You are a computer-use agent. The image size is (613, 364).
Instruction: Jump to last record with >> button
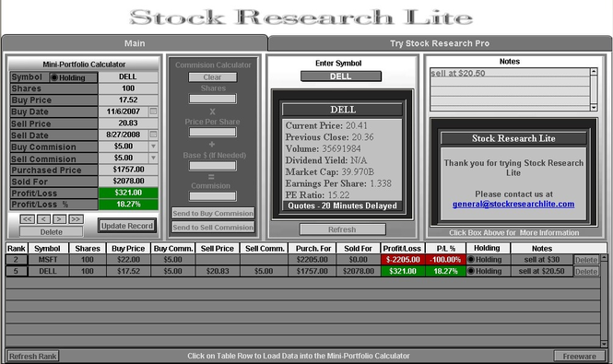[x=76, y=219]
